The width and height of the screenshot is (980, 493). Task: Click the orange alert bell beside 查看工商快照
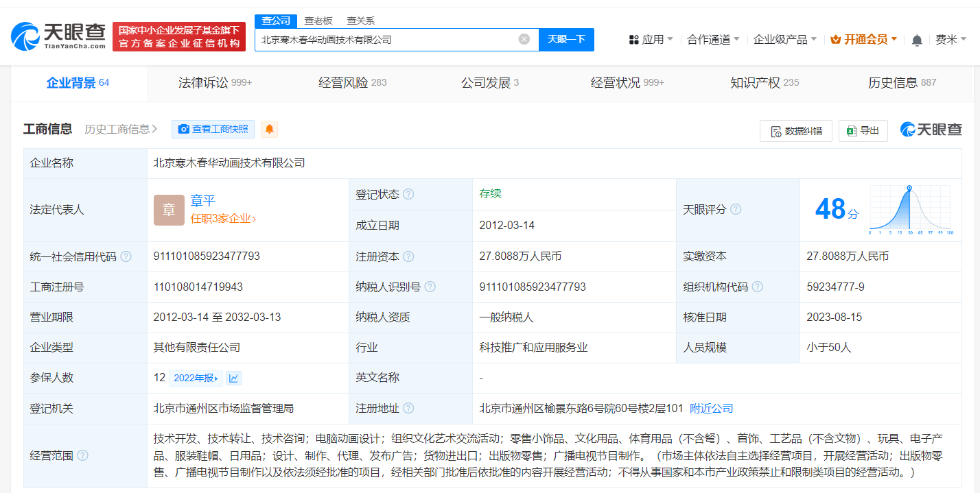pyautogui.click(x=268, y=129)
